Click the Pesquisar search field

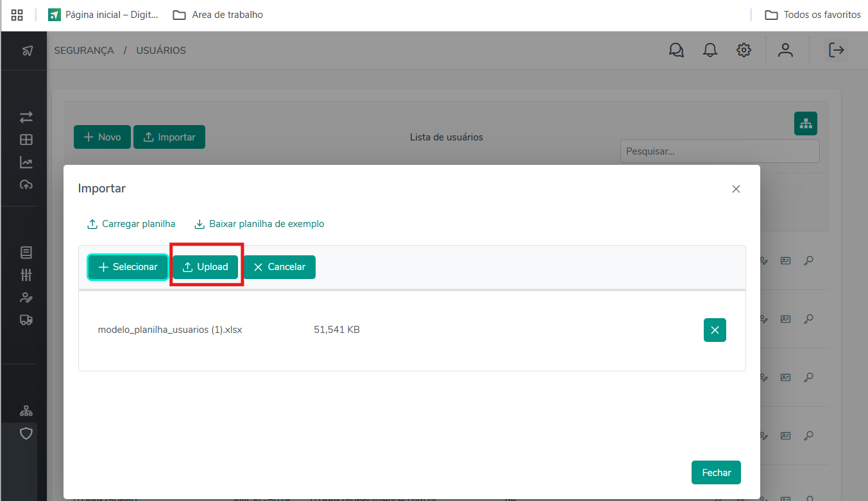(719, 151)
